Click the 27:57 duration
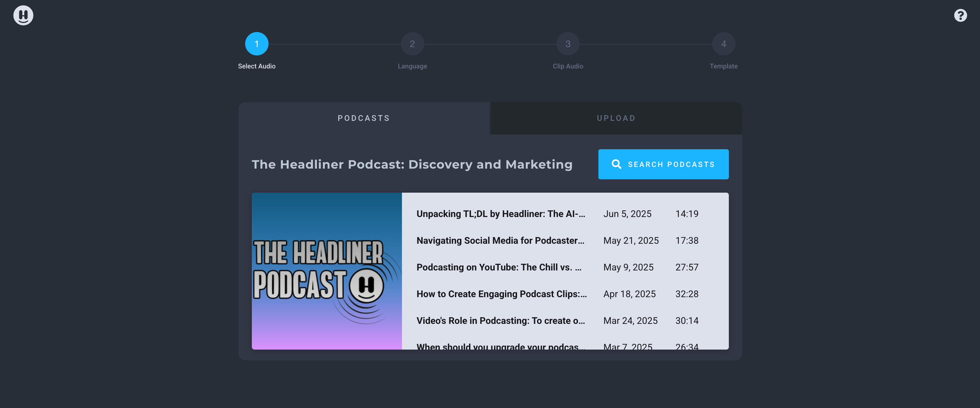The image size is (980, 408). coord(687,267)
